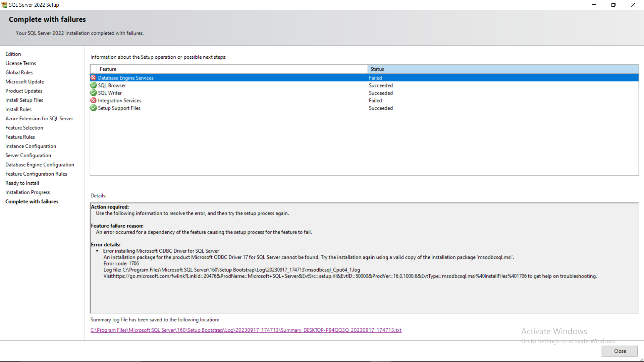Image resolution: width=644 pixels, height=362 pixels.
Task: Click the green success icon beside SQL Browser
Action: [94, 85]
